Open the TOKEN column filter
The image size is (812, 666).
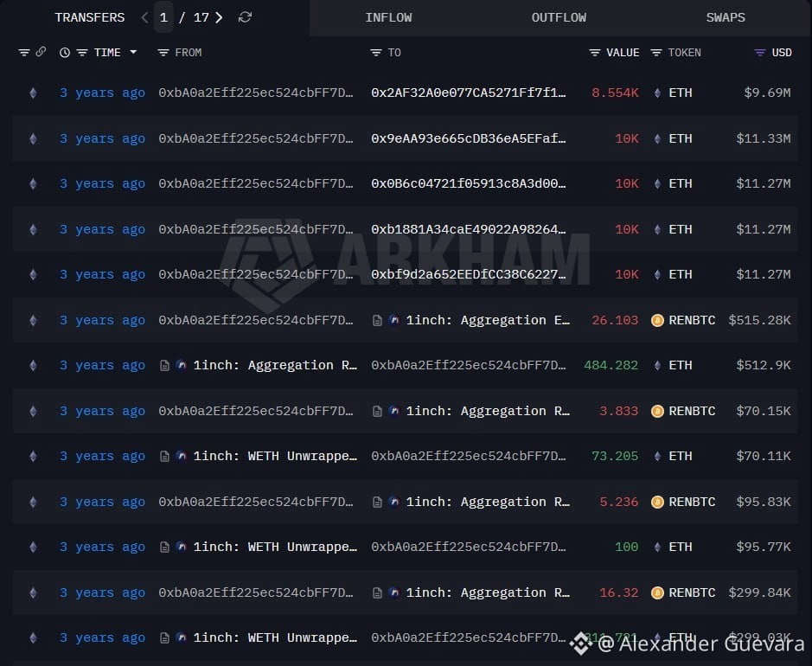pyautogui.click(x=656, y=52)
